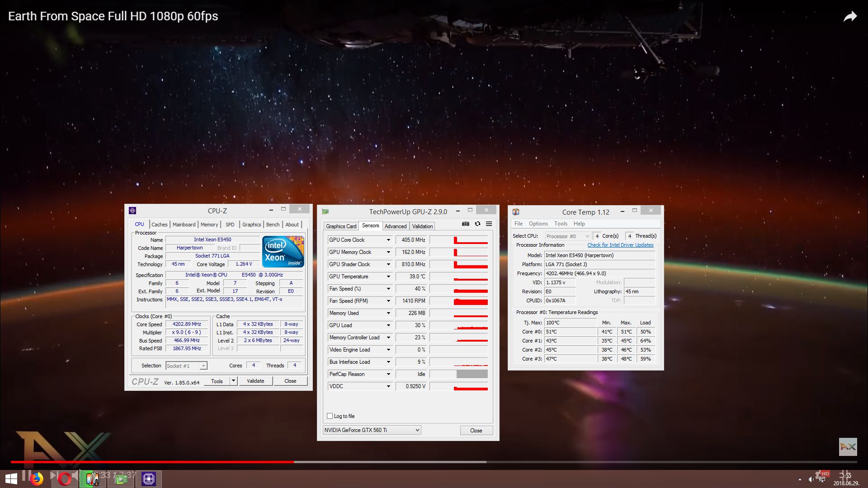The height and width of the screenshot is (488, 868).
Task: Seek on the red video progress bar
Action: click(x=152, y=462)
